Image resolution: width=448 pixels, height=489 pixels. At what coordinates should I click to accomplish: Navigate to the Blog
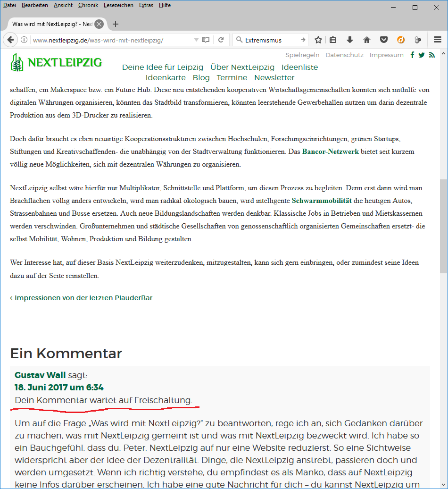(201, 78)
